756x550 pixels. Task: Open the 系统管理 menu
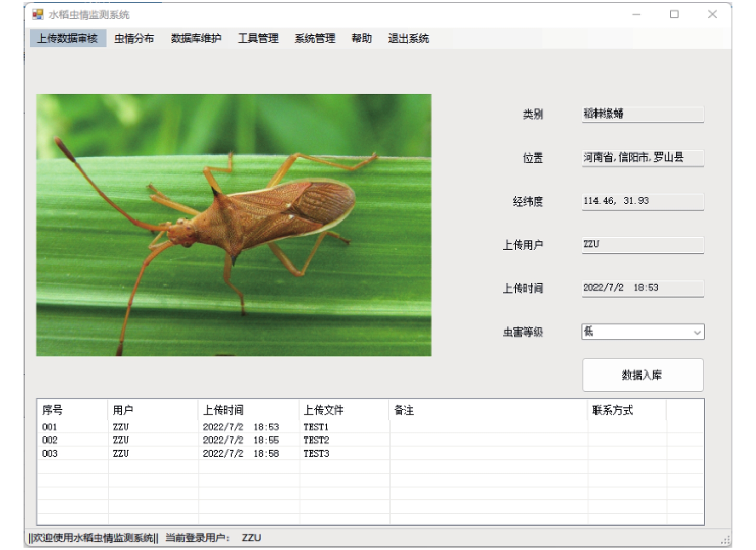pyautogui.click(x=315, y=38)
